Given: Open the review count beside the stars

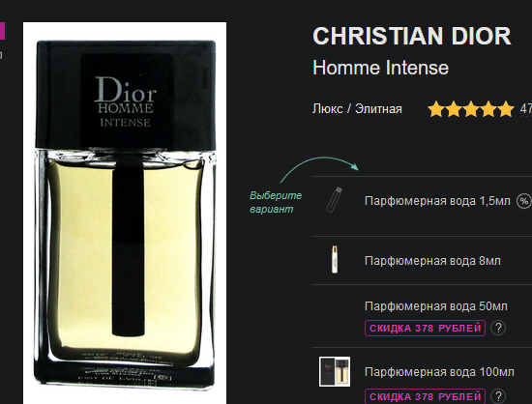Looking at the screenshot, I should pyautogui.click(x=526, y=109).
